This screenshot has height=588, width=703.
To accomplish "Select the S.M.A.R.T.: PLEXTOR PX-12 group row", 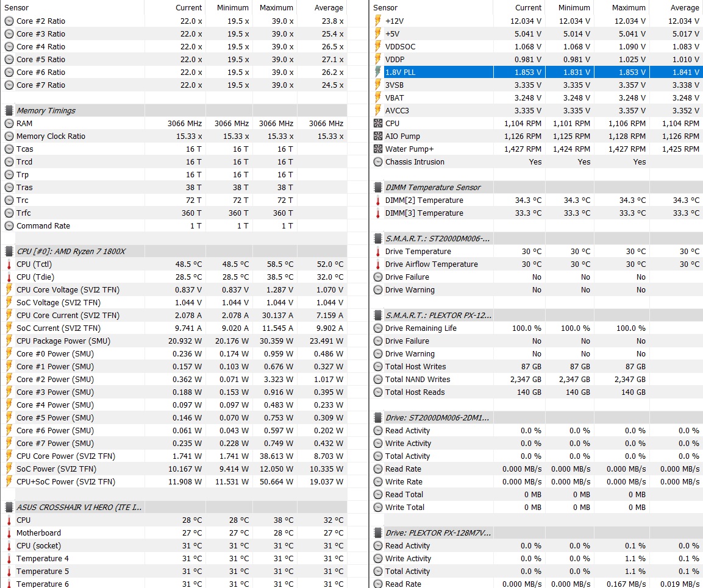I will click(x=537, y=315).
